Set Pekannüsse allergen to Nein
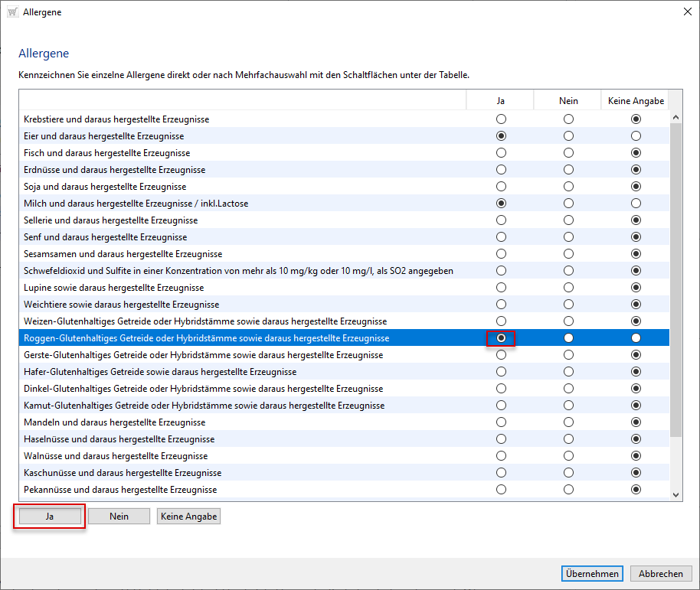Image resolution: width=700 pixels, height=590 pixels. click(x=568, y=490)
